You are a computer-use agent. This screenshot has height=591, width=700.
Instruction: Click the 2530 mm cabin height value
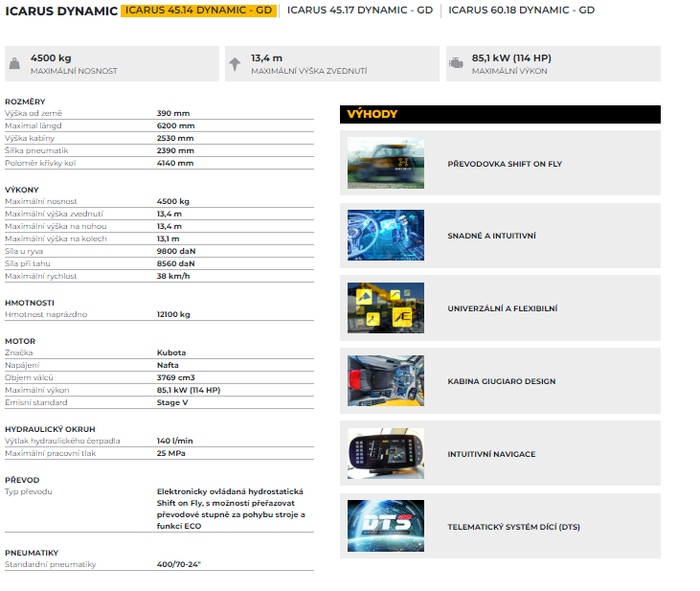(175, 139)
